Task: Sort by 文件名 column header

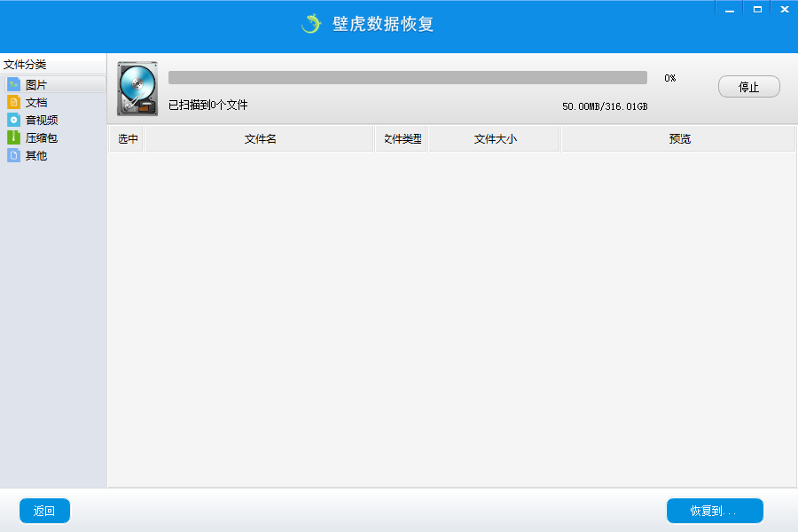Action: 260,138
